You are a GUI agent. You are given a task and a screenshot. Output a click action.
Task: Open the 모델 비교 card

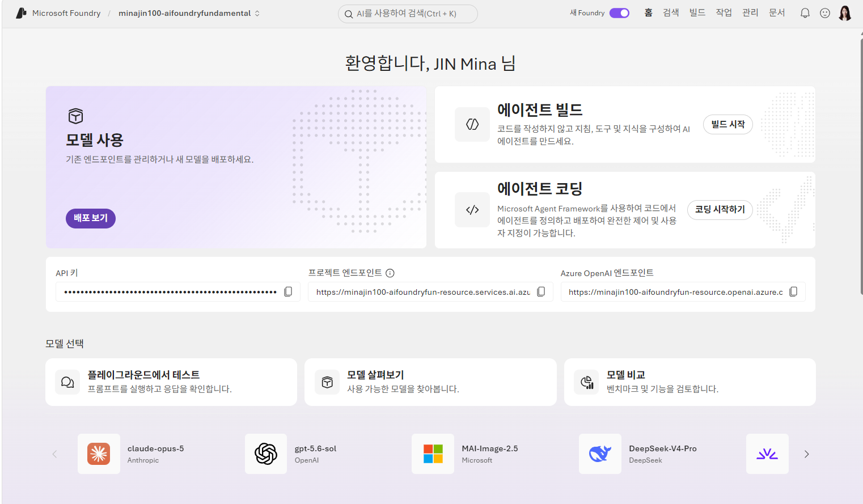(x=690, y=382)
